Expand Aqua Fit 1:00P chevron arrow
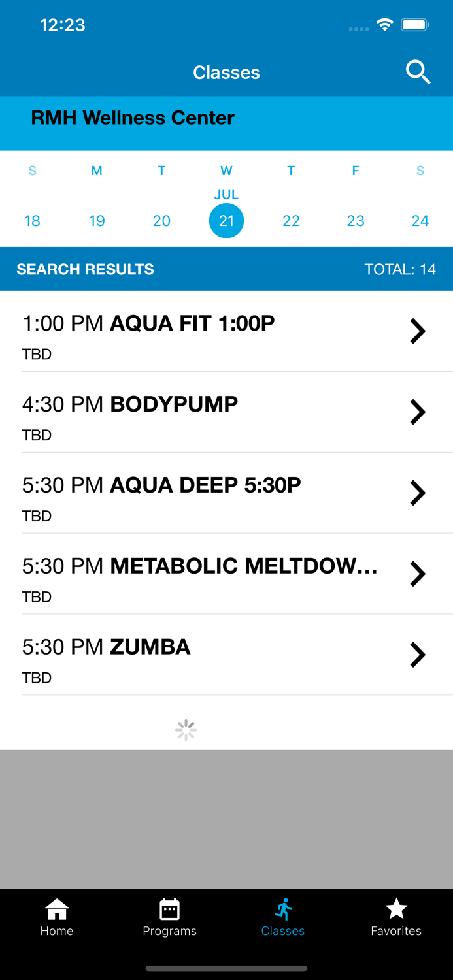The image size is (453, 980). (417, 331)
